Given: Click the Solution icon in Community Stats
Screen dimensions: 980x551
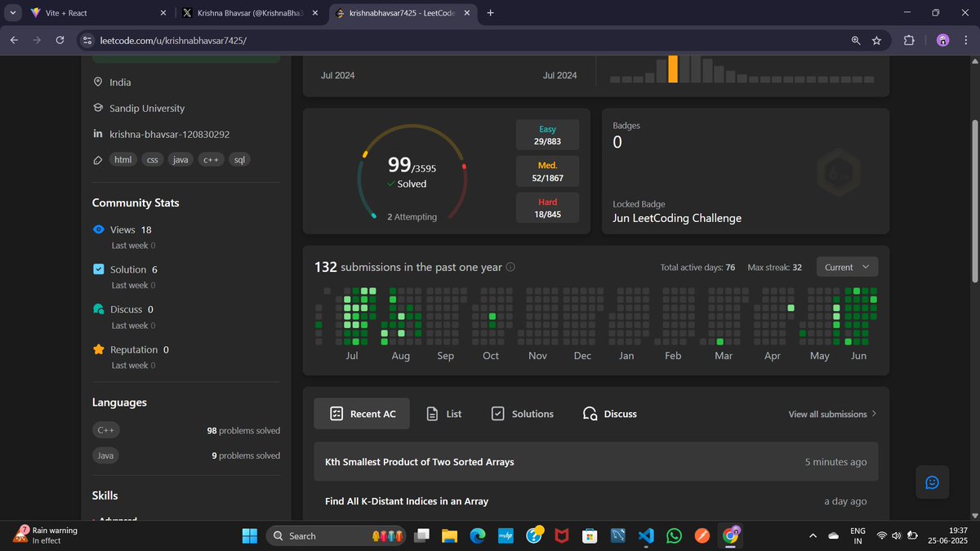Looking at the screenshot, I should (x=99, y=269).
